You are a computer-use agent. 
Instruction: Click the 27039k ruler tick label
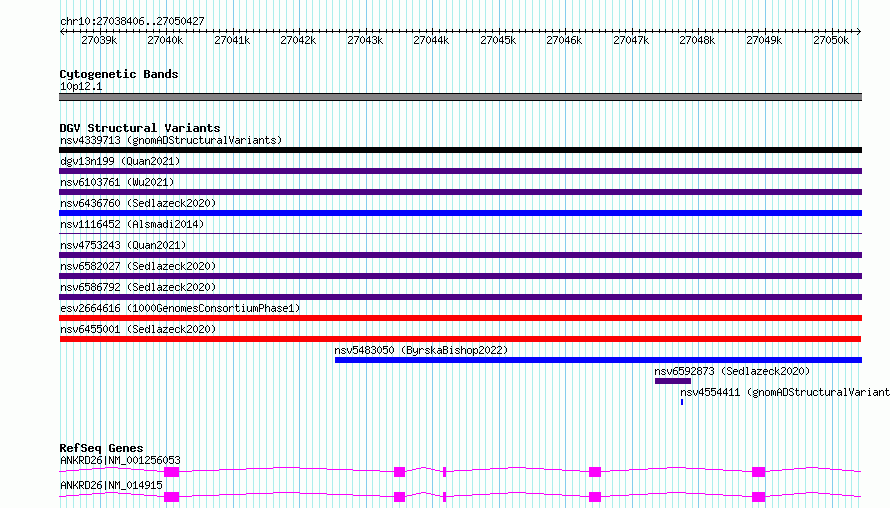point(99,40)
